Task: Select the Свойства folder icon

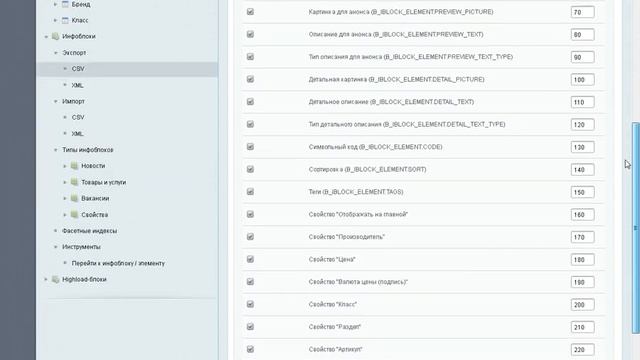Action: tap(74, 214)
